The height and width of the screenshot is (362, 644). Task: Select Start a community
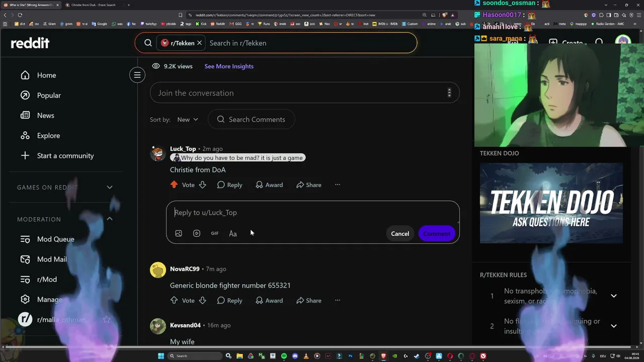pyautogui.click(x=65, y=156)
